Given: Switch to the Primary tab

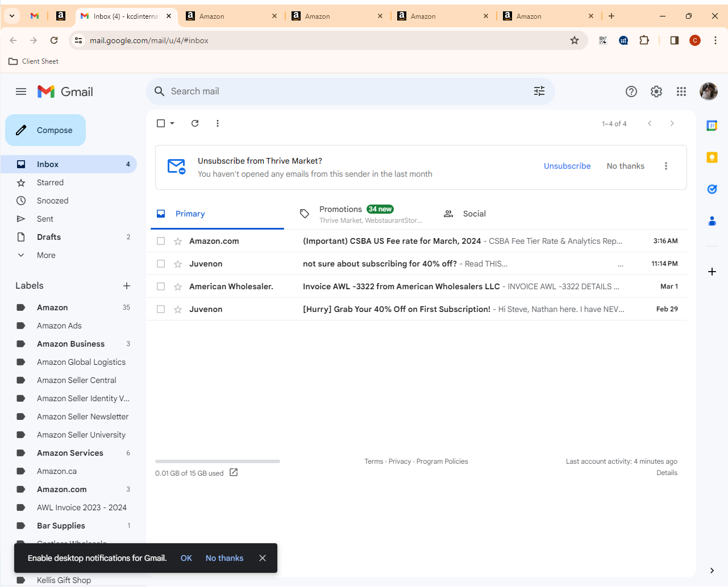Looking at the screenshot, I should point(218,214).
